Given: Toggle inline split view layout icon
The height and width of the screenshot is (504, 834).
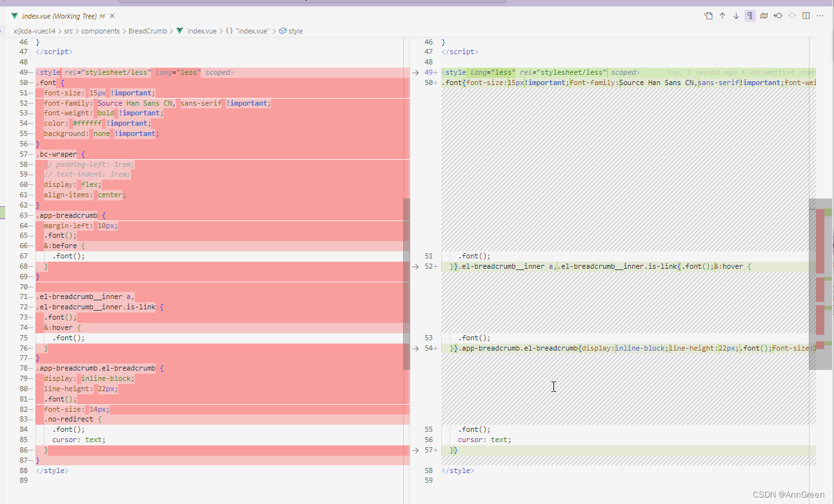Looking at the screenshot, I should click(x=806, y=16).
